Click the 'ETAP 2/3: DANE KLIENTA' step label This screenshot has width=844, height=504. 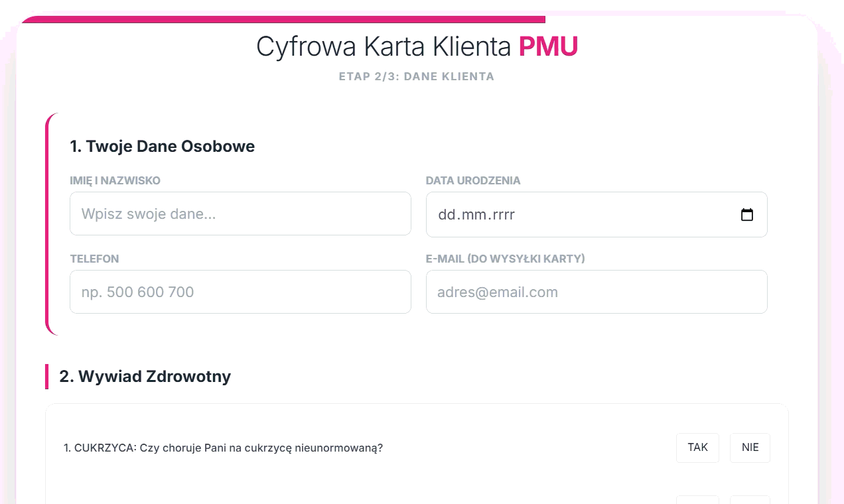pos(417,76)
